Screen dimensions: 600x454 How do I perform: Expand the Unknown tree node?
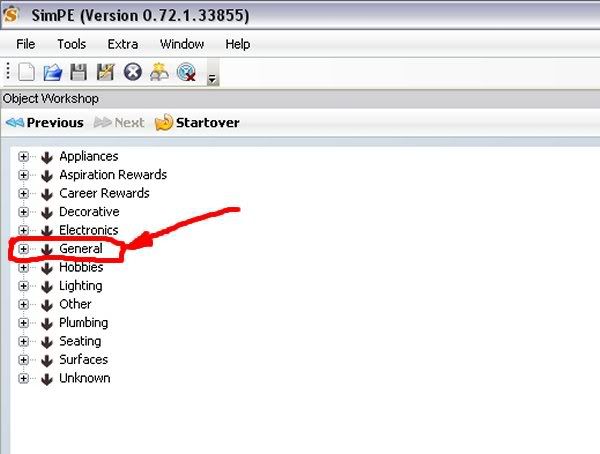[23, 378]
